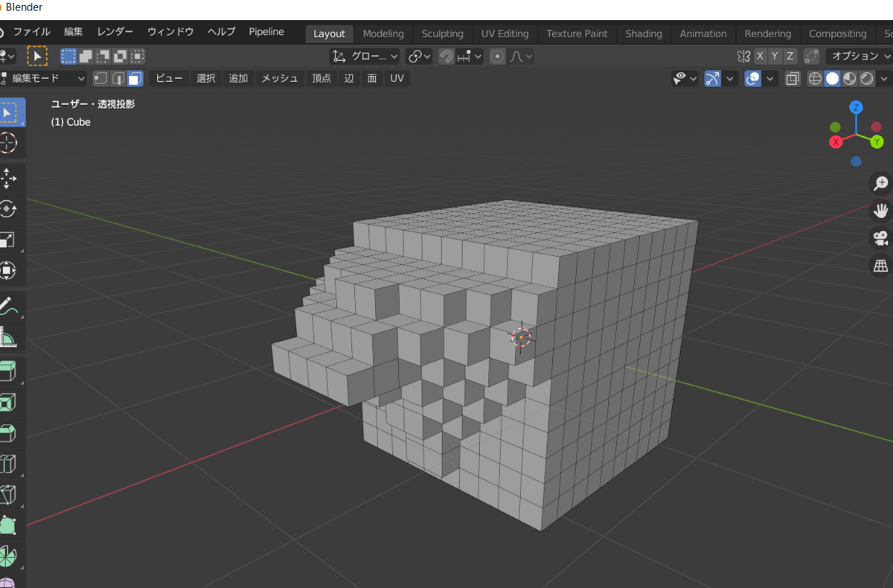This screenshot has width=893, height=588.
Task: Toggle proportional editing
Action: (498, 56)
